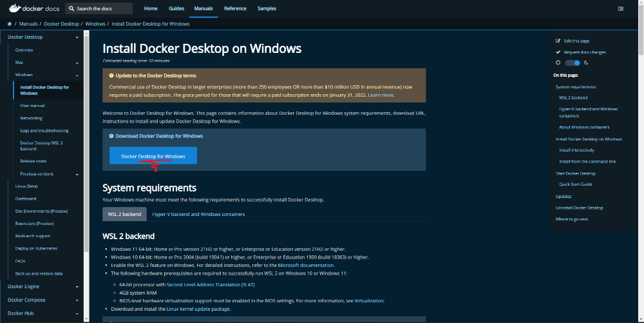Select the moon dark-mode icon

(x=587, y=63)
